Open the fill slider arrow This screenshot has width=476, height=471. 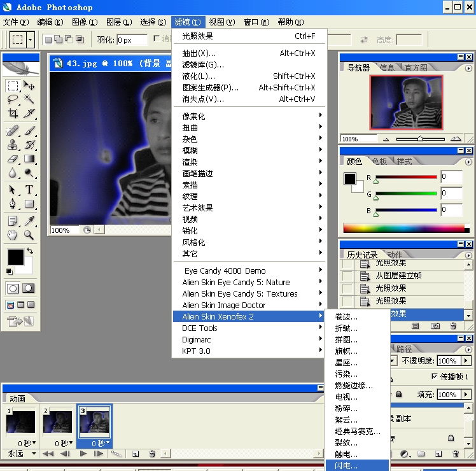466,394
